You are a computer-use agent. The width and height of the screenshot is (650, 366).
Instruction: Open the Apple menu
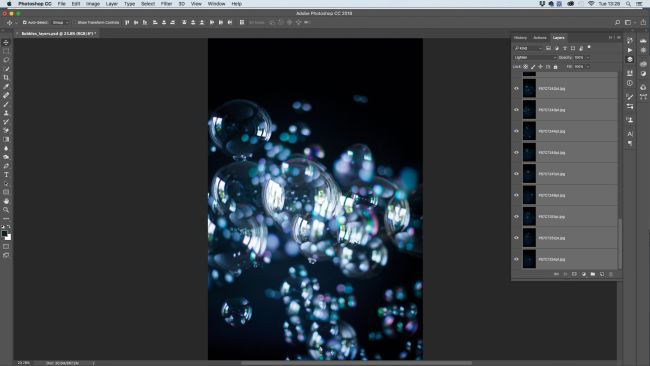coord(9,4)
